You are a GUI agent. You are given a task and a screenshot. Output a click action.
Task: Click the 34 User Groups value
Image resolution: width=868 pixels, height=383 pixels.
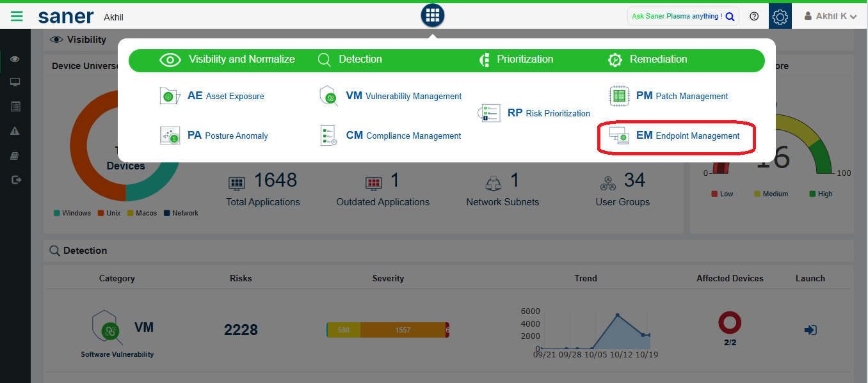(634, 180)
